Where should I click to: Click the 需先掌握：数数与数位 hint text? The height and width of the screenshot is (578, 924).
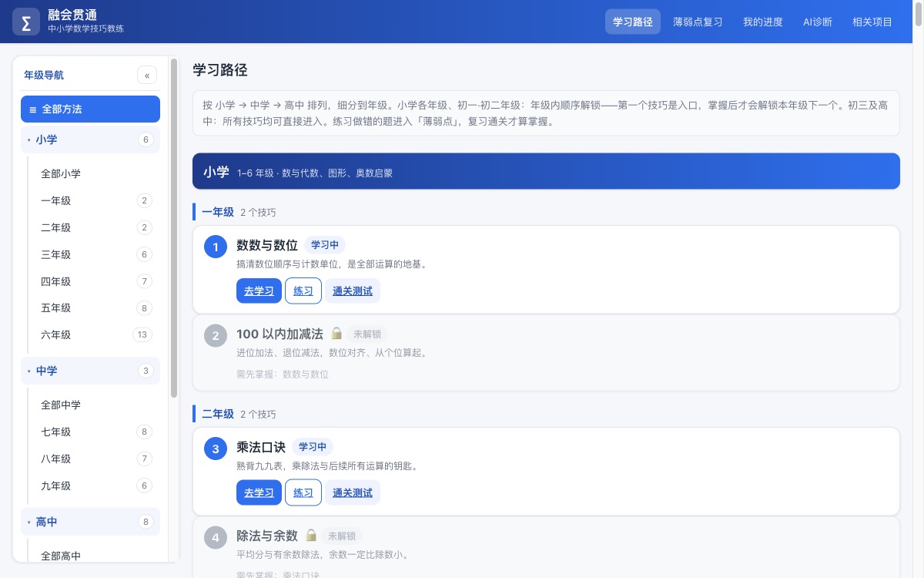(x=283, y=374)
